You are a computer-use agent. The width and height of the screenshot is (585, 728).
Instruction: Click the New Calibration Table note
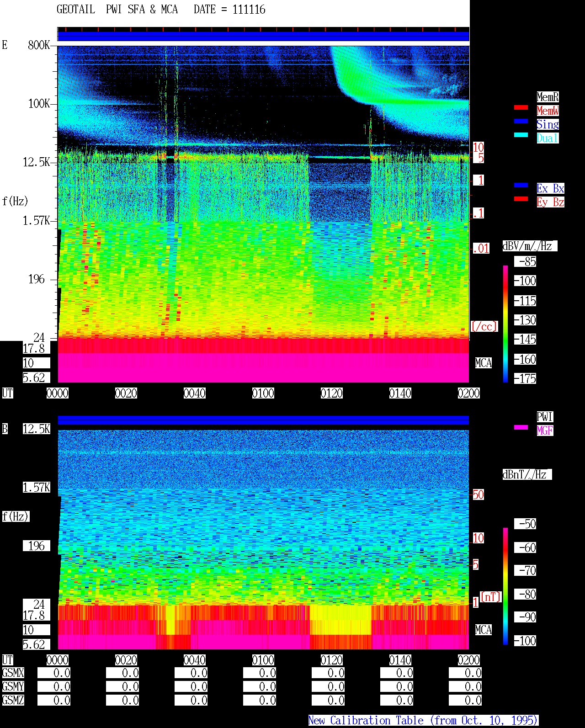point(423,720)
